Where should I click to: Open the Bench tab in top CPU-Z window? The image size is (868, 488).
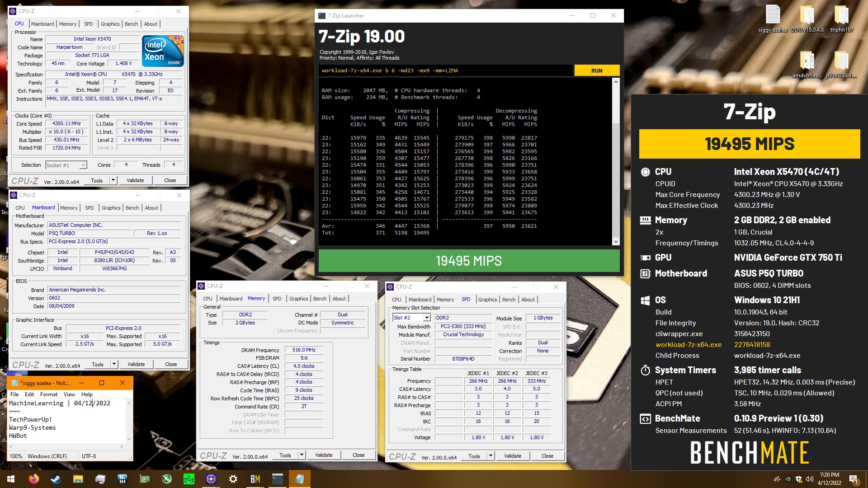132,24
